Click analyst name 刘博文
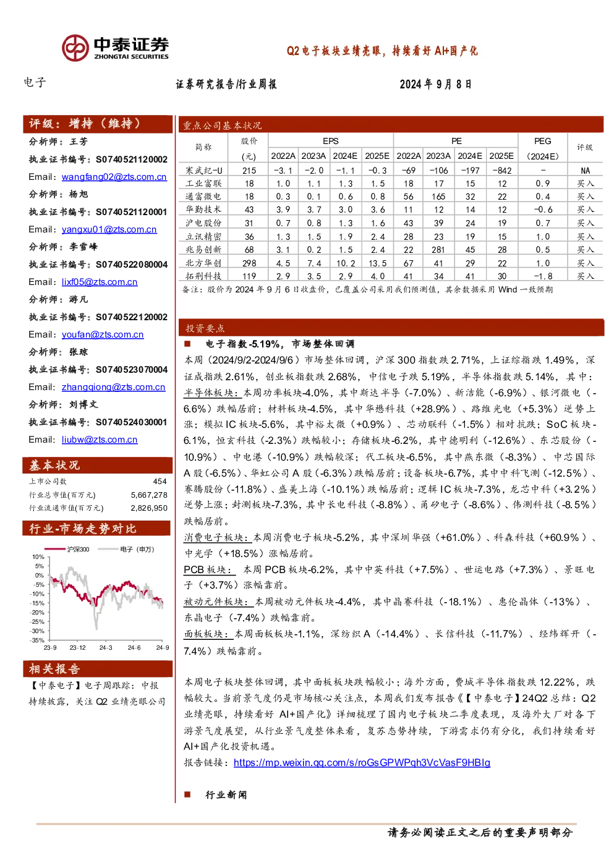 click(x=83, y=404)
